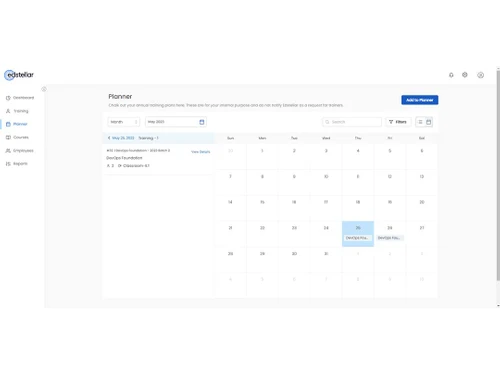Click the Classroom label under DevOps Foundation

[x=136, y=166]
